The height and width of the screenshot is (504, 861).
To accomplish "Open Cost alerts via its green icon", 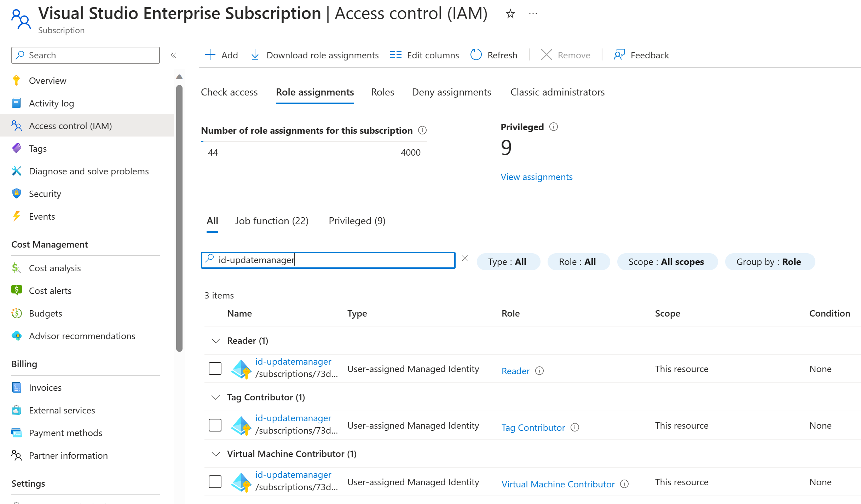I will point(16,290).
